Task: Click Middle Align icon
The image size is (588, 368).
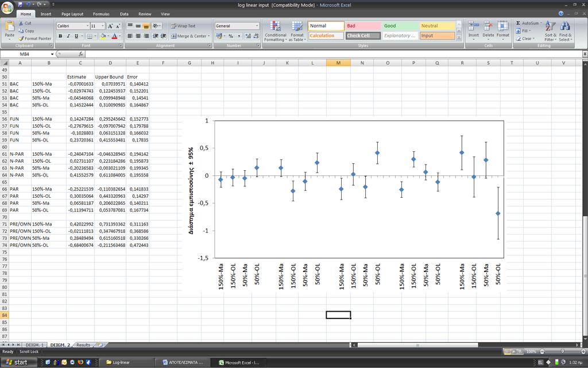Action: (x=138, y=26)
